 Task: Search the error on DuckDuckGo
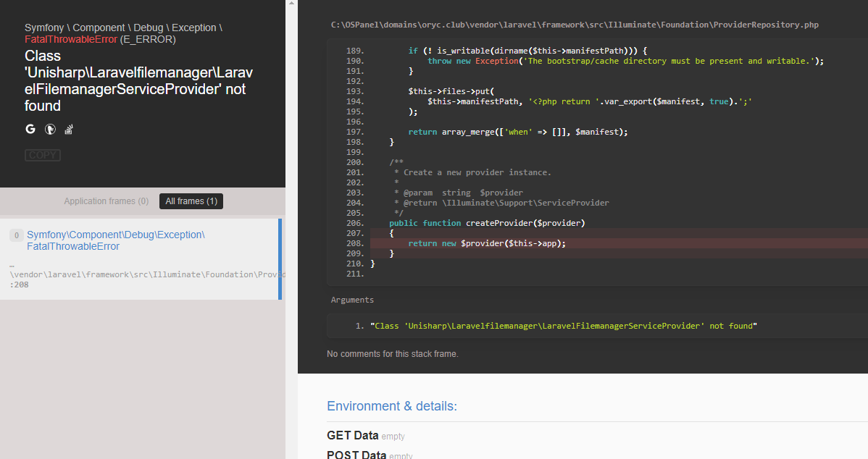tap(49, 128)
